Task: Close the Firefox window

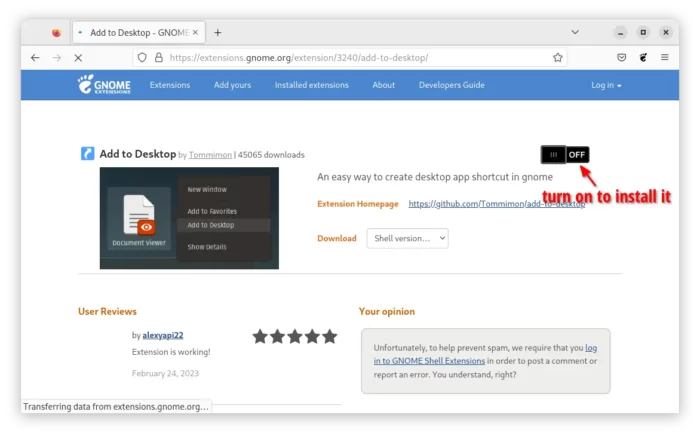Action: click(666, 32)
